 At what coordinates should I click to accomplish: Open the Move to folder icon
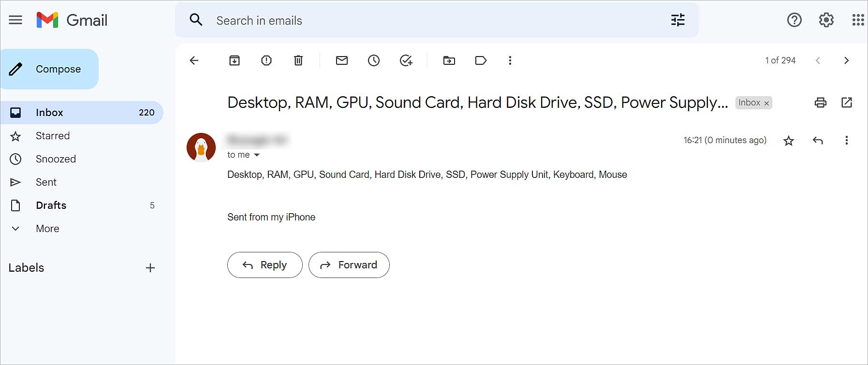pos(449,60)
